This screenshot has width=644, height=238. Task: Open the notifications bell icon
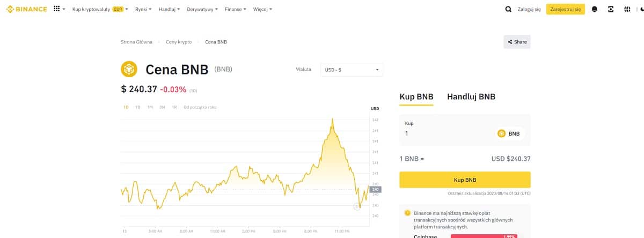click(594, 9)
